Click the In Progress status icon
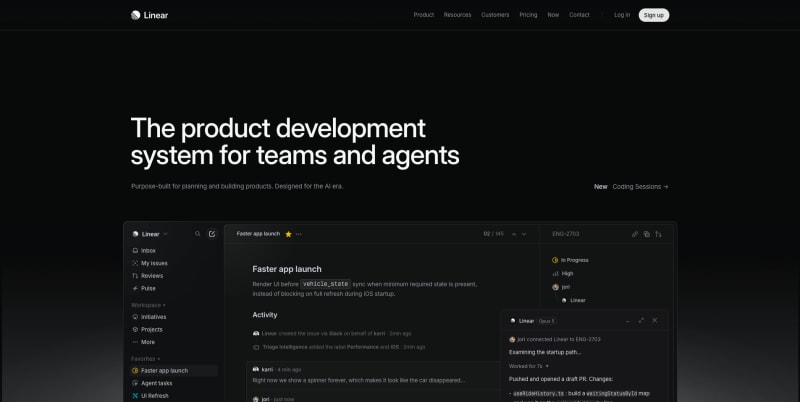Image resolution: width=800 pixels, height=402 pixels. click(x=555, y=260)
